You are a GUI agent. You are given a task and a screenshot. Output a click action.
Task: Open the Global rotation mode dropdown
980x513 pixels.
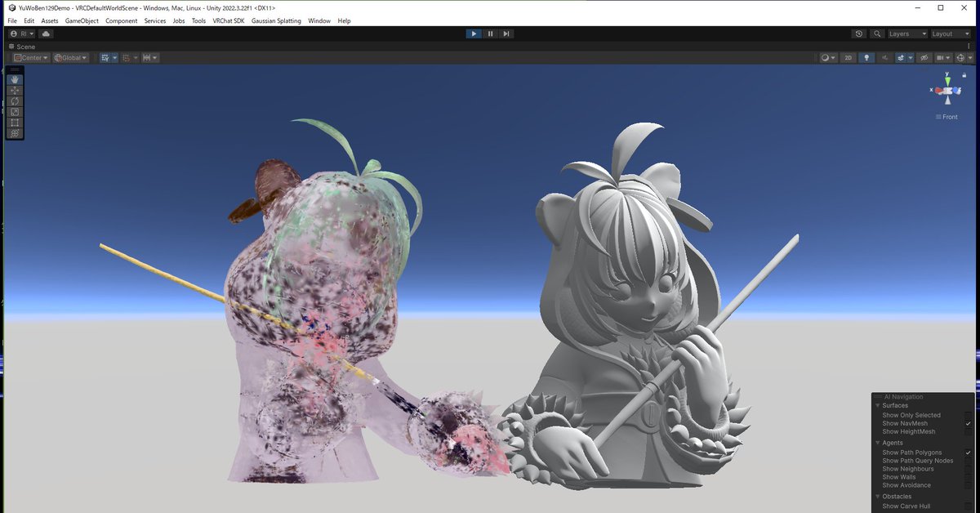[71, 58]
